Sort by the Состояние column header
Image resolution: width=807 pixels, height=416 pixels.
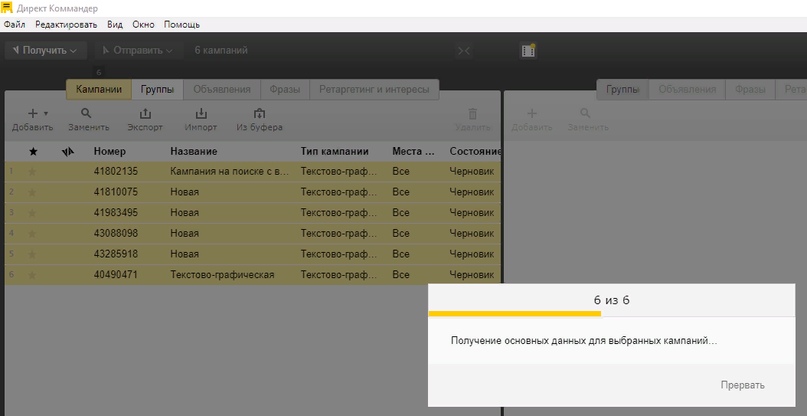coord(475,151)
